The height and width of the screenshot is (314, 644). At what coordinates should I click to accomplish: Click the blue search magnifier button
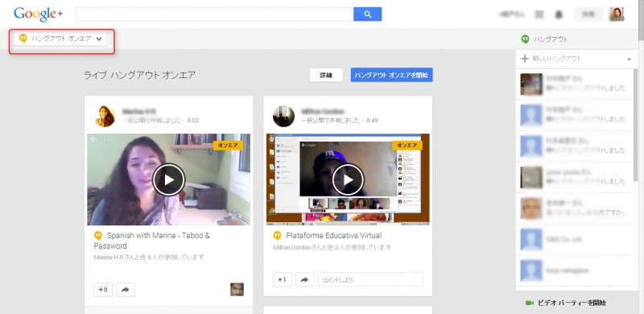click(x=368, y=14)
